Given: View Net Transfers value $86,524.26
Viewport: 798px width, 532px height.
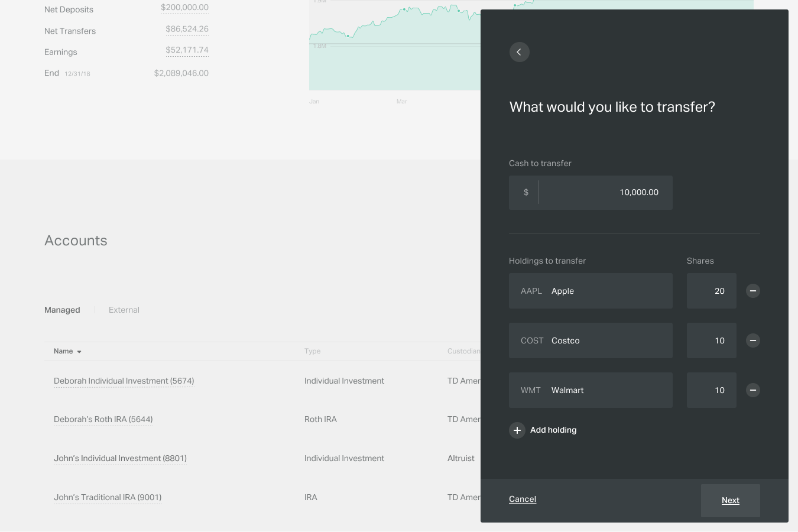Looking at the screenshot, I should (x=187, y=29).
